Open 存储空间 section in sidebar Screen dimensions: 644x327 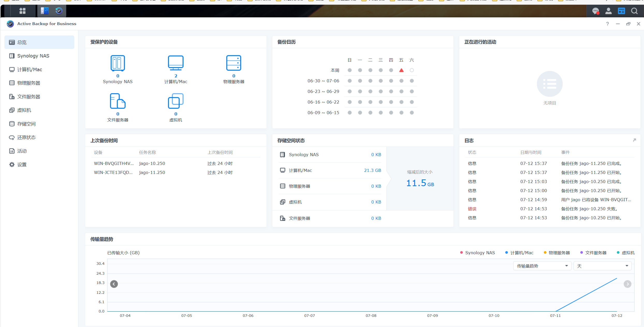coord(39,124)
